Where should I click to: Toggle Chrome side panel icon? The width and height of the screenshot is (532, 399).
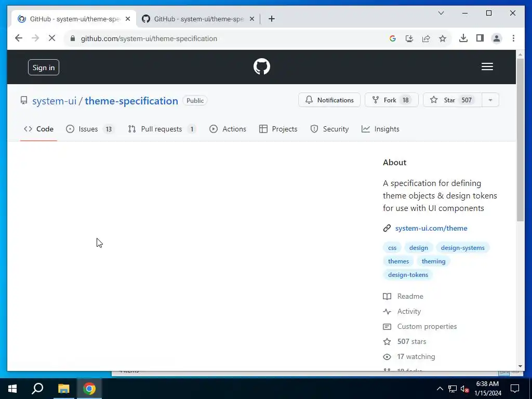tap(480, 38)
